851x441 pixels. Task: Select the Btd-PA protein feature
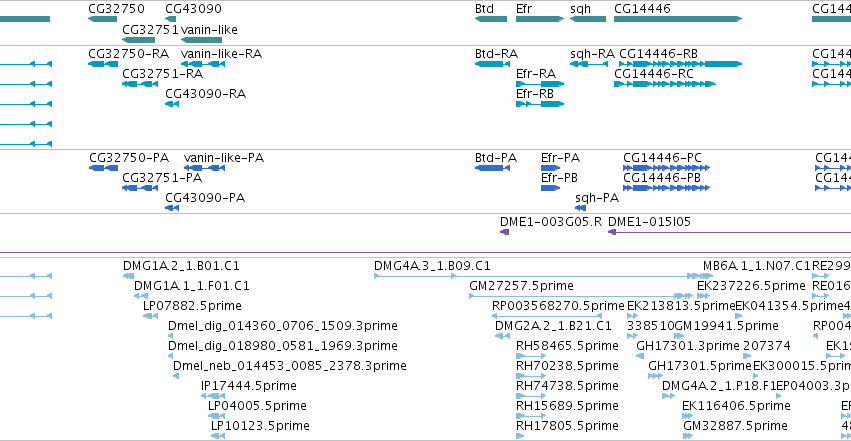[492, 168]
